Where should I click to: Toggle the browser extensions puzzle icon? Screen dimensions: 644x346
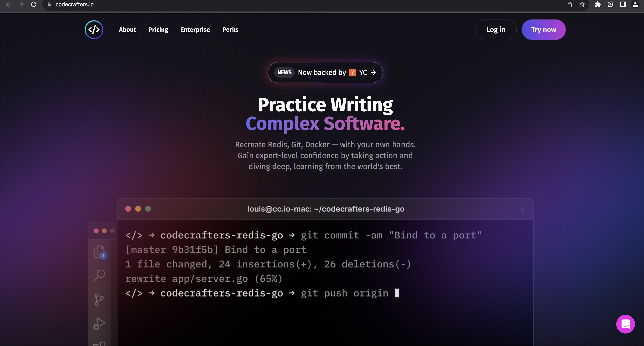[598, 5]
